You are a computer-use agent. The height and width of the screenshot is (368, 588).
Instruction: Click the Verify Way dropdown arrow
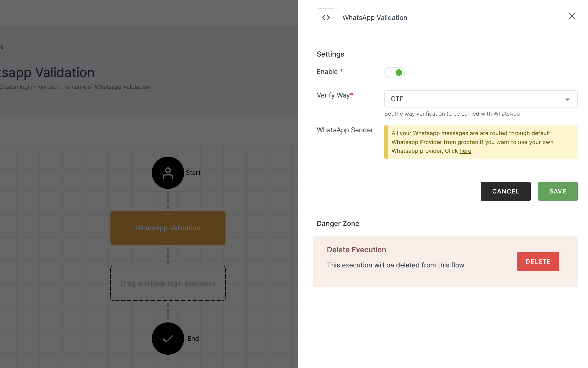pyautogui.click(x=568, y=99)
